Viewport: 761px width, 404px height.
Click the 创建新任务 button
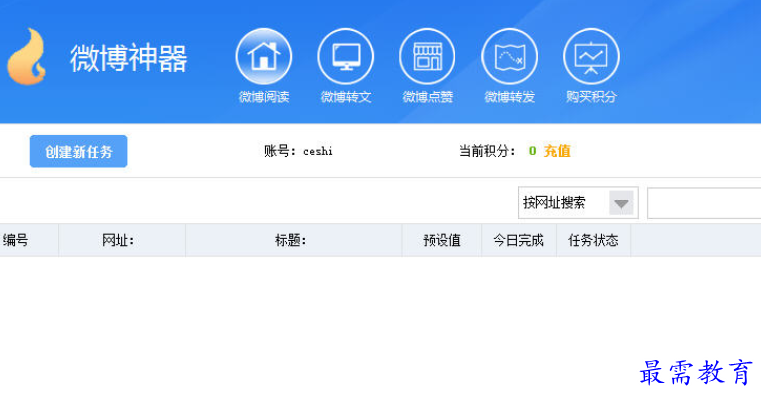click(79, 152)
